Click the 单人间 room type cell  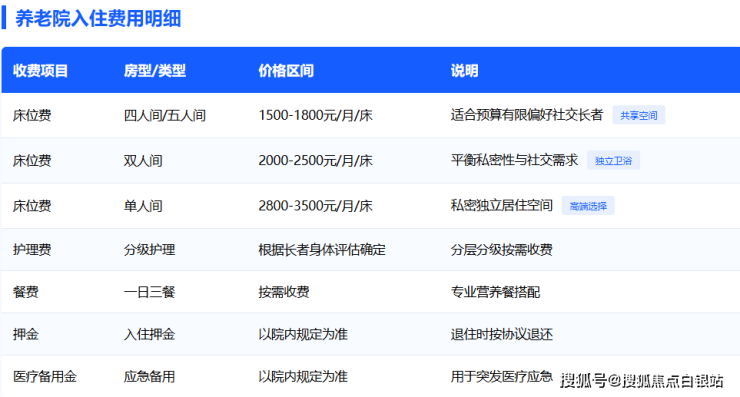pos(143,206)
